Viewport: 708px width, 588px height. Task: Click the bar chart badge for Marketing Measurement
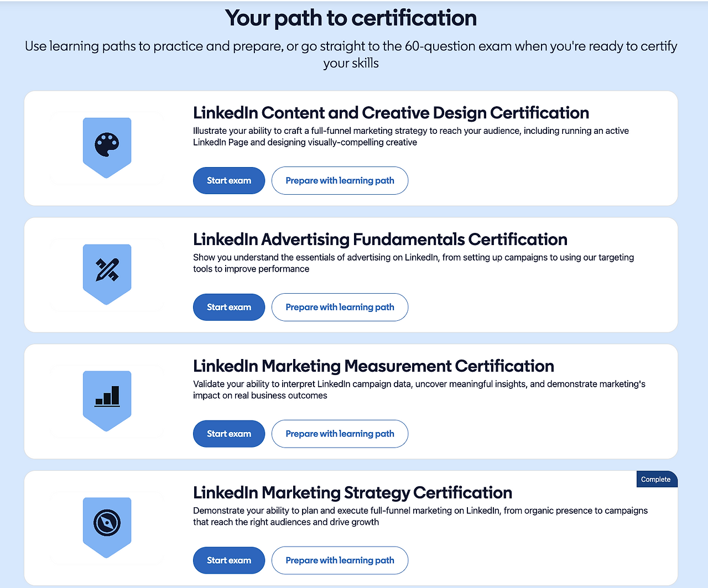107,401
